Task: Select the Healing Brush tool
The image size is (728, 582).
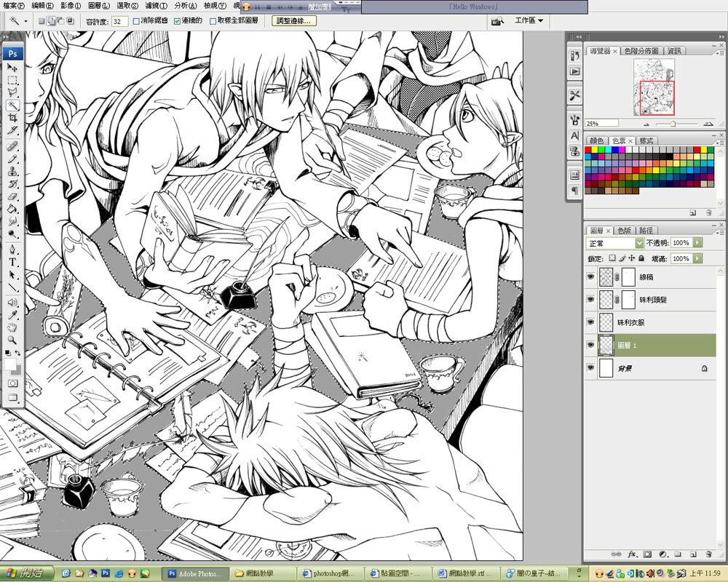Action: 12,146
